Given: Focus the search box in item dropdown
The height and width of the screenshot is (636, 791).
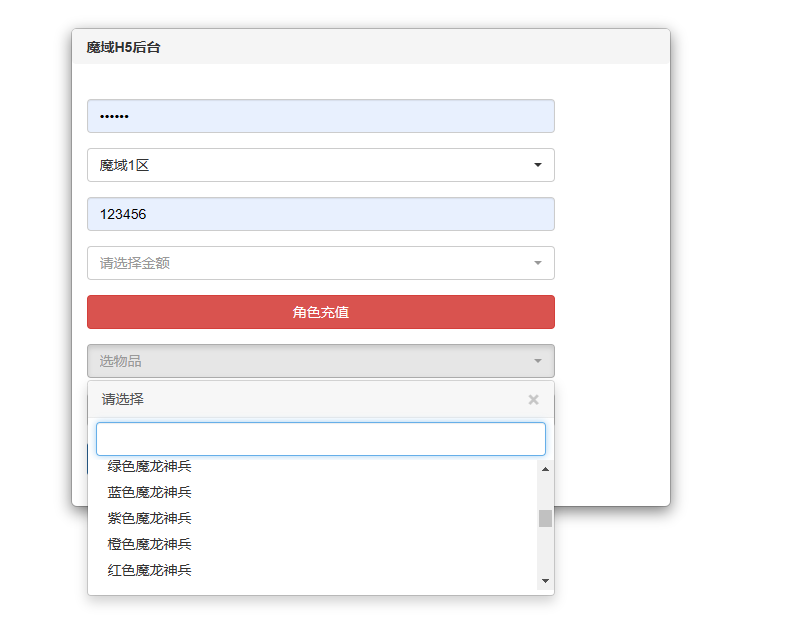Looking at the screenshot, I should click(320, 439).
